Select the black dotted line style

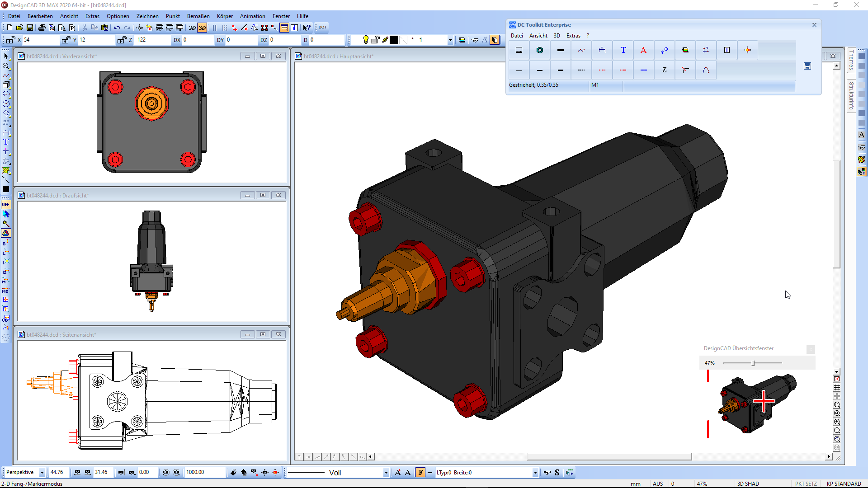coord(581,70)
